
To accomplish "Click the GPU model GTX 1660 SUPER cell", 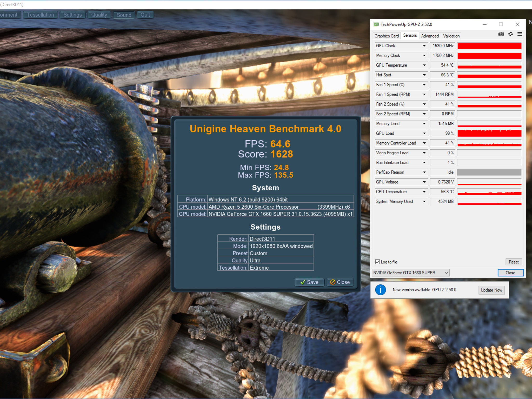I will point(281,214).
